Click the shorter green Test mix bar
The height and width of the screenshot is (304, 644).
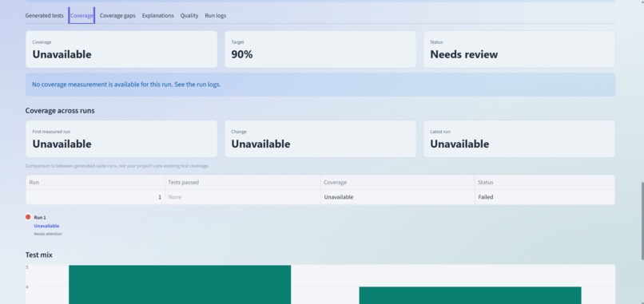click(x=470, y=295)
